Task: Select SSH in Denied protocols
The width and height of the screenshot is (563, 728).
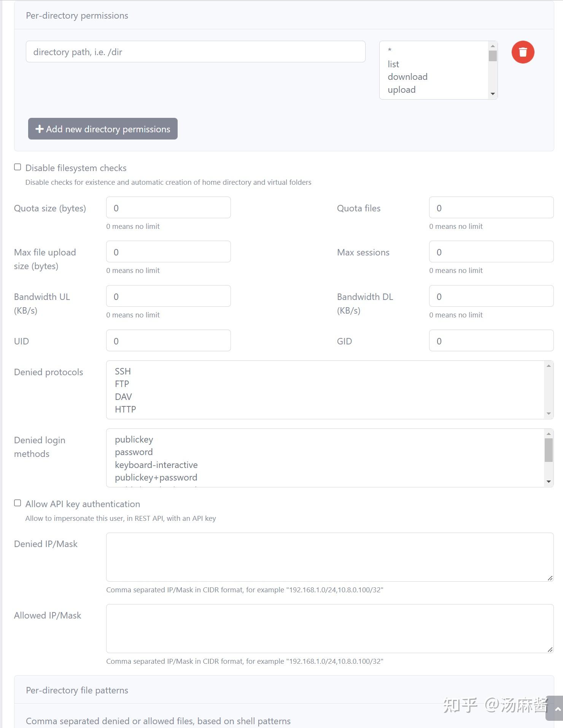Action: point(123,371)
